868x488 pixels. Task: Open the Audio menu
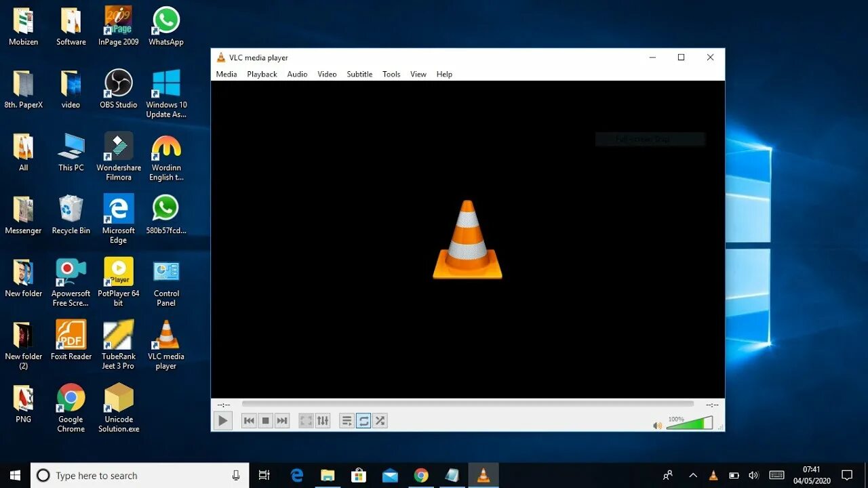tap(297, 74)
